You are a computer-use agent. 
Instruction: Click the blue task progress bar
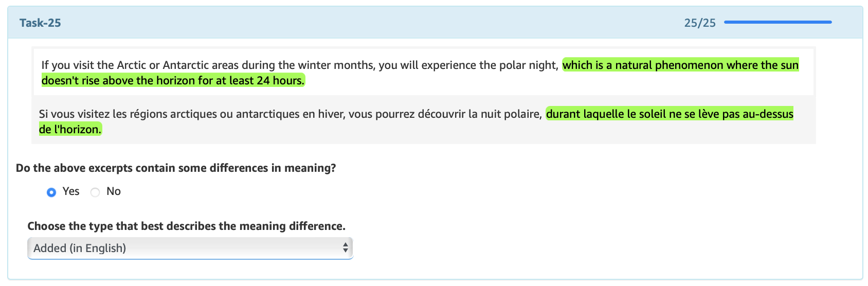[x=777, y=22]
